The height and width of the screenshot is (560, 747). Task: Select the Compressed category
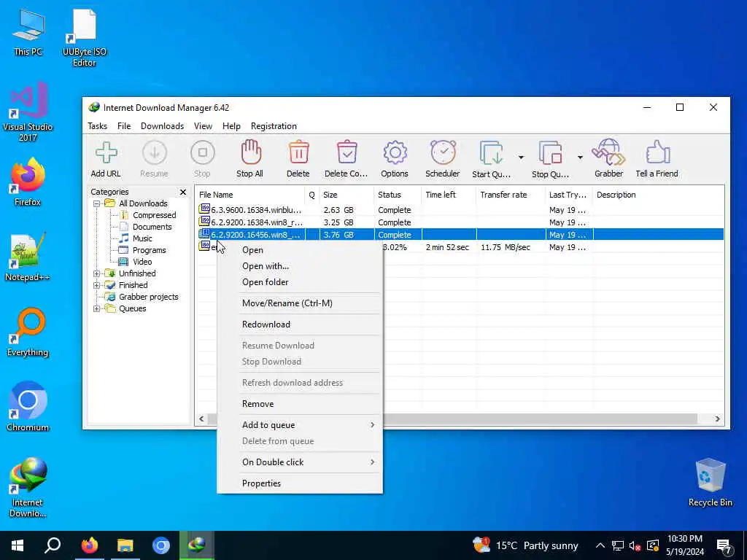tap(155, 215)
